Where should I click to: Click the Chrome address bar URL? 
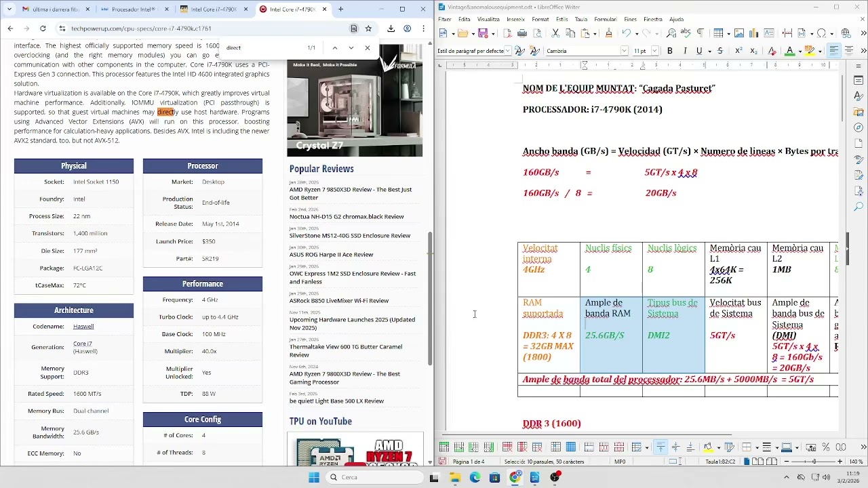[x=141, y=28]
